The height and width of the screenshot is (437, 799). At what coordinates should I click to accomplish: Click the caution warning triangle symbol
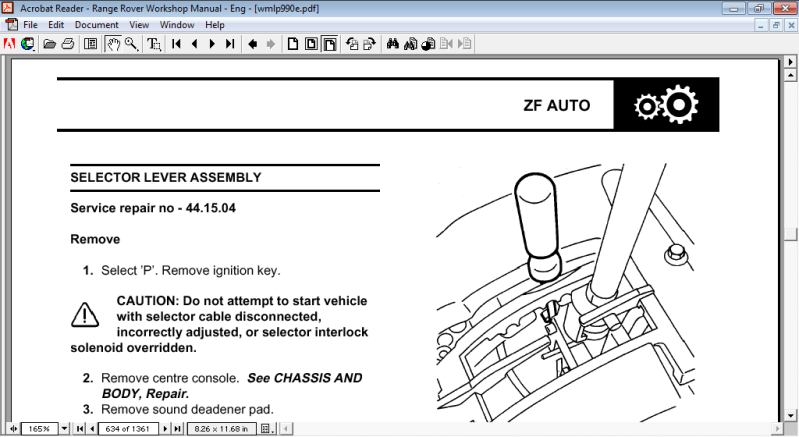(x=85, y=315)
